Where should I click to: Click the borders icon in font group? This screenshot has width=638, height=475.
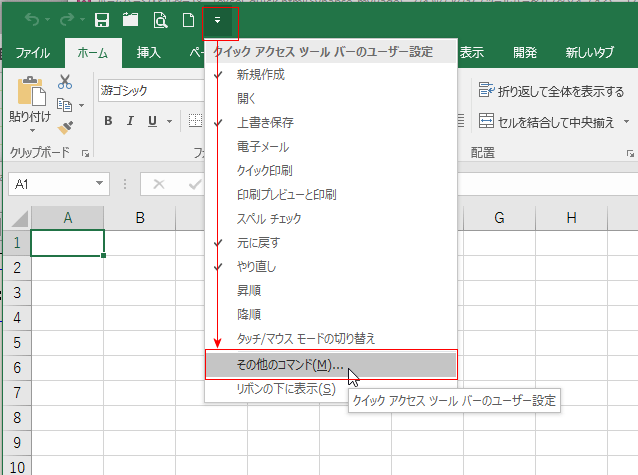(x=196, y=121)
